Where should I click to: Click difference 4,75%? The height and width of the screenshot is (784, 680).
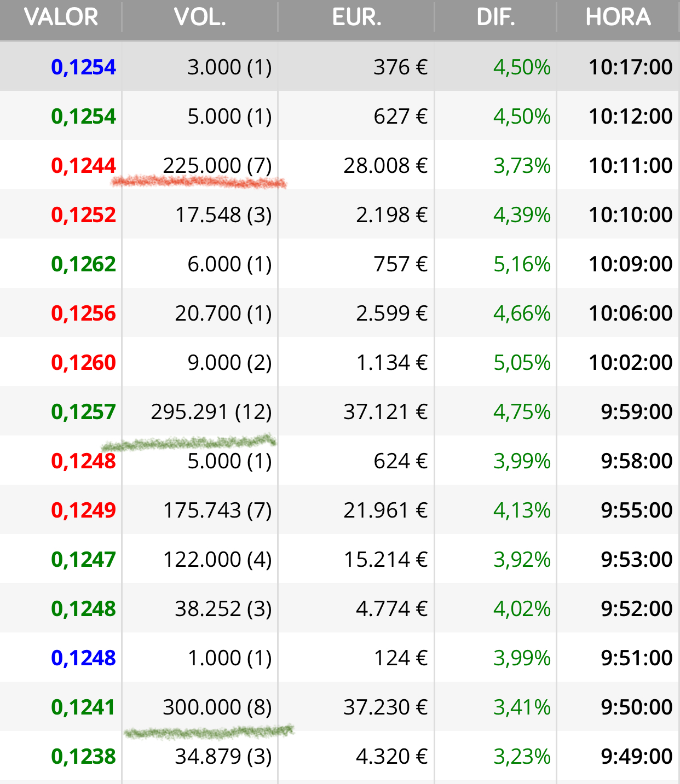pyautogui.click(x=522, y=412)
